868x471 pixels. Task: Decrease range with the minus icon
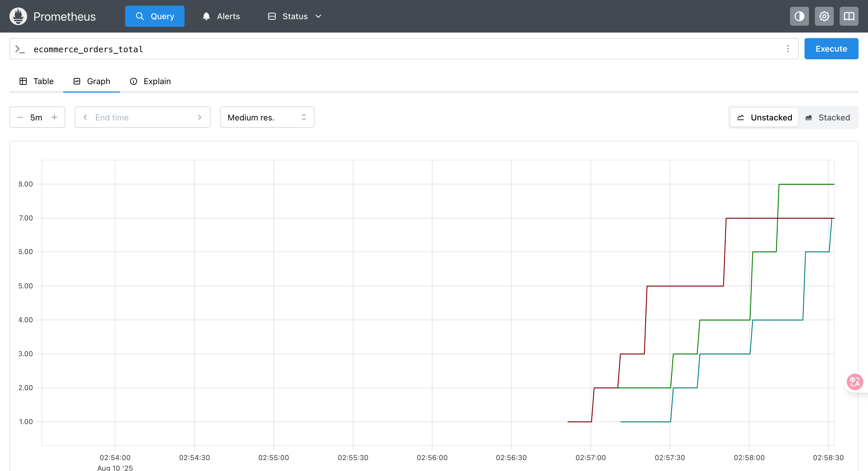[x=20, y=117]
